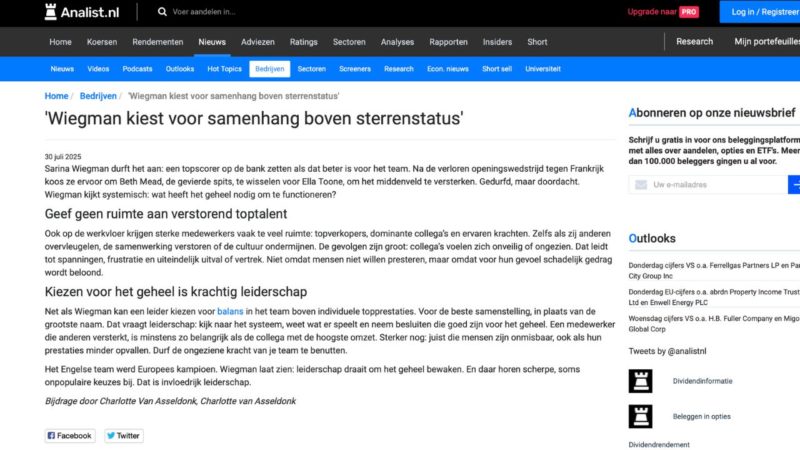Share article via Facebook button
This screenshot has width=800, height=450.
[x=69, y=435]
